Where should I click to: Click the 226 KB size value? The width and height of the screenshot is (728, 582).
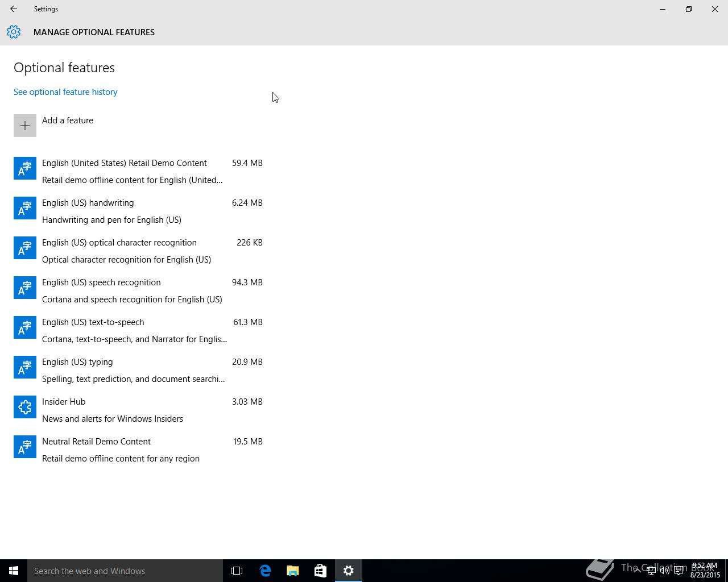point(250,243)
